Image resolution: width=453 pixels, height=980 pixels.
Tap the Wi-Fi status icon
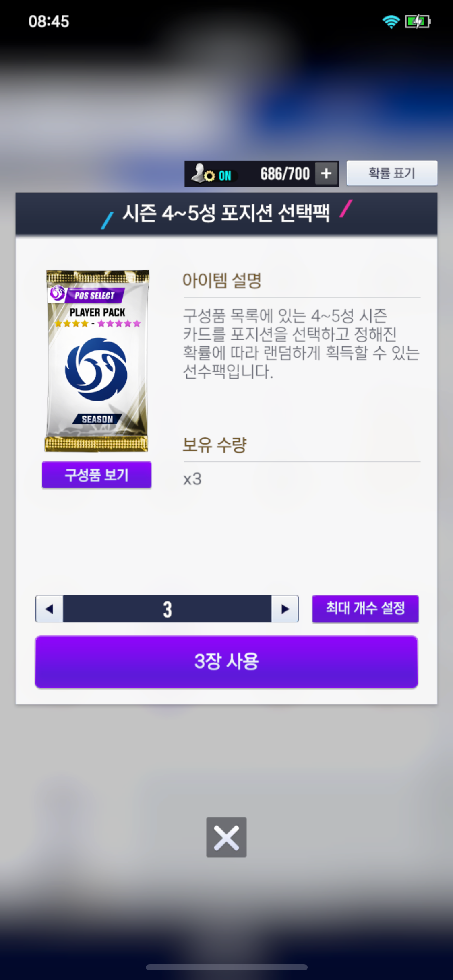coord(391,21)
